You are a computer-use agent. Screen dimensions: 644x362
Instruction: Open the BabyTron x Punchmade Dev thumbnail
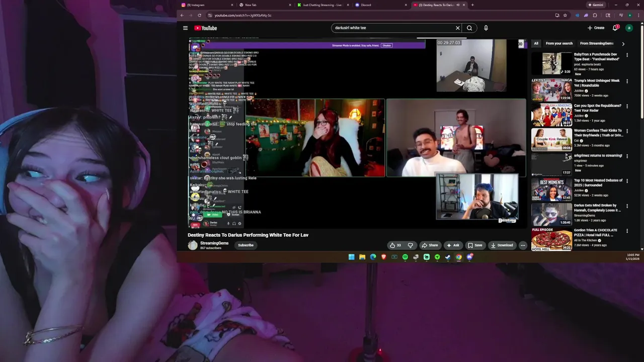551,64
